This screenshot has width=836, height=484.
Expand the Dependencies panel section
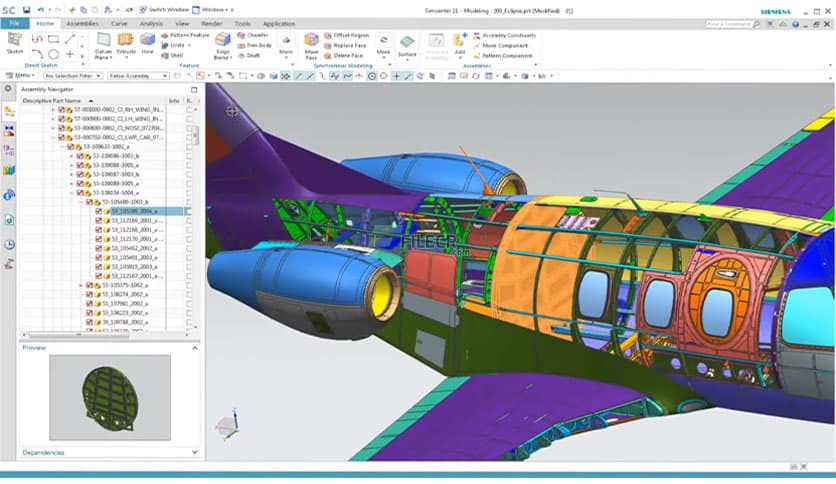point(195,452)
